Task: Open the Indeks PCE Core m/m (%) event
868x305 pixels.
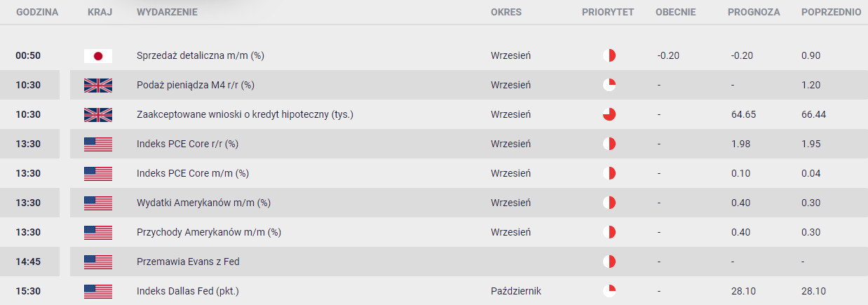Action: pos(193,174)
